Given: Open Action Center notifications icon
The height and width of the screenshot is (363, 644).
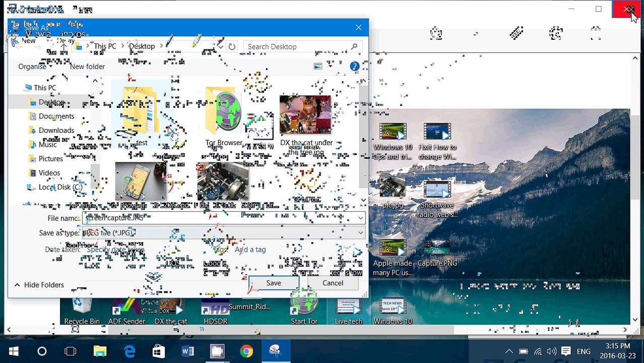Looking at the screenshot, I should click(x=565, y=351).
